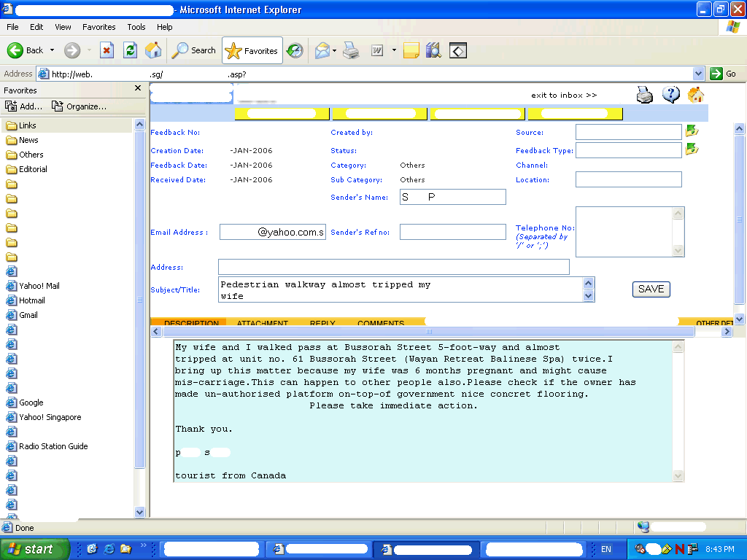Open the help question mark icon on the page

click(x=671, y=95)
